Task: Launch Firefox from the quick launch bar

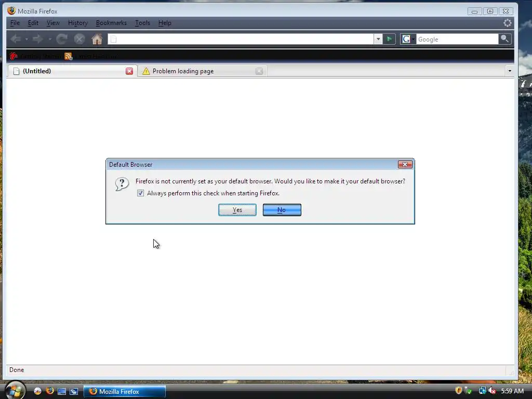Action: point(50,391)
